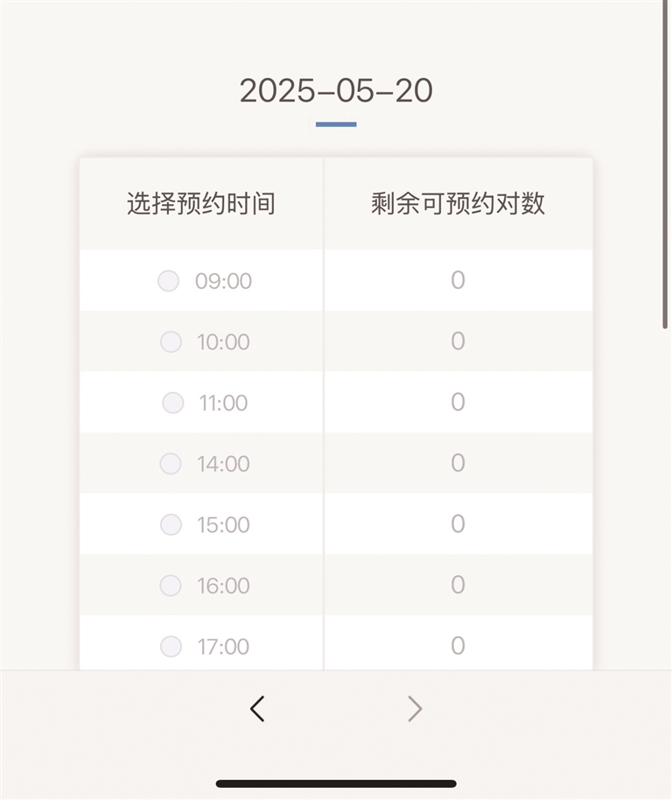
Task: Go back with the left arrow icon
Action: [256, 708]
